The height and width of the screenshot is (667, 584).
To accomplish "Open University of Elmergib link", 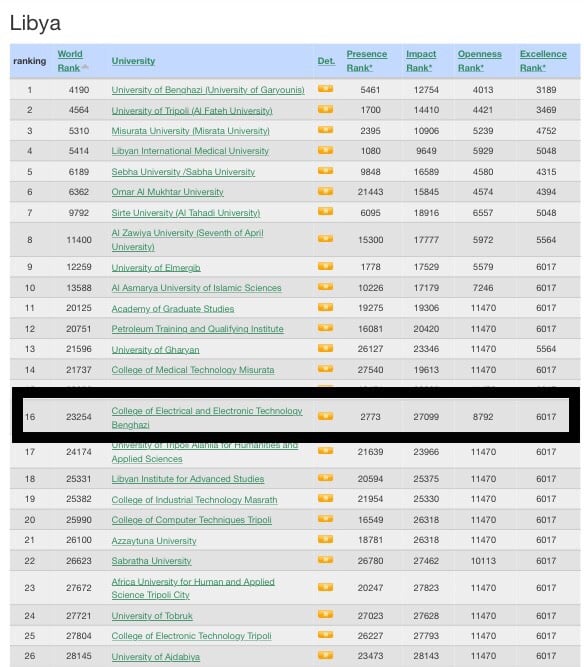I will [x=156, y=268].
